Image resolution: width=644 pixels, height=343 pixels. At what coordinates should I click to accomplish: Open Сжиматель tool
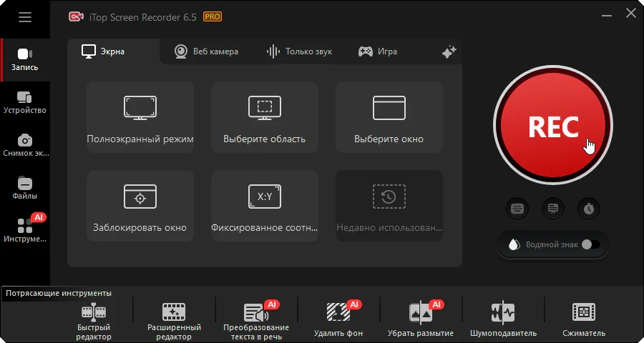[x=584, y=319]
